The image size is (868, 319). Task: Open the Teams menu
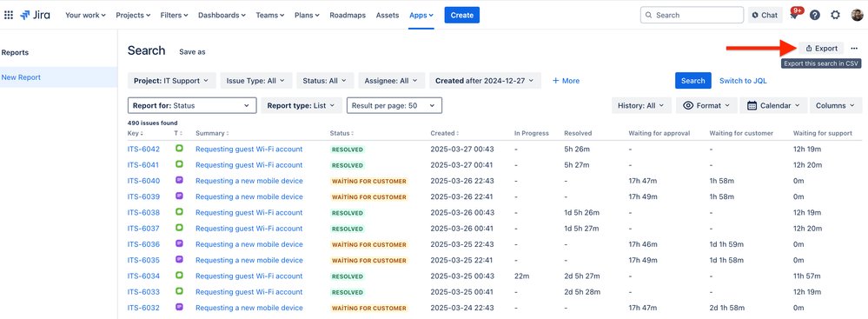pyautogui.click(x=270, y=15)
